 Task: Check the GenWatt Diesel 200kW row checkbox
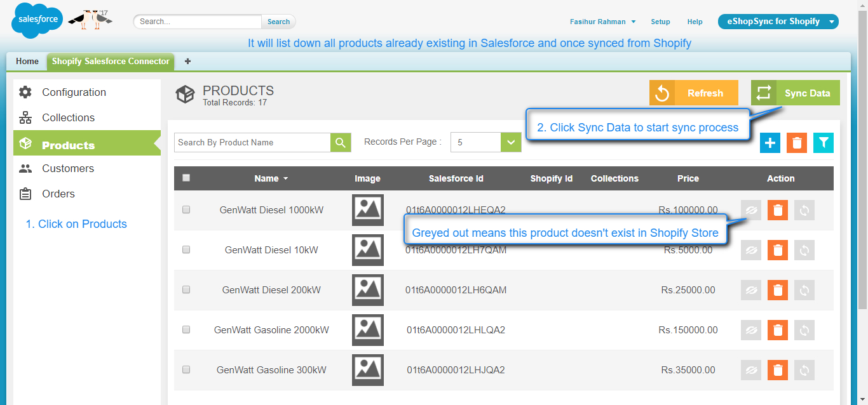click(x=186, y=289)
